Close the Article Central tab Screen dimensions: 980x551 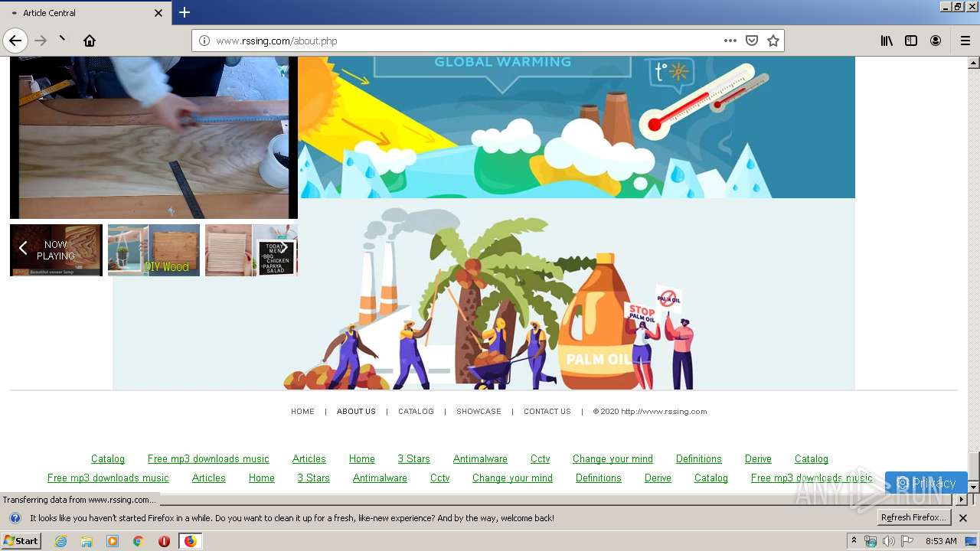coord(158,13)
